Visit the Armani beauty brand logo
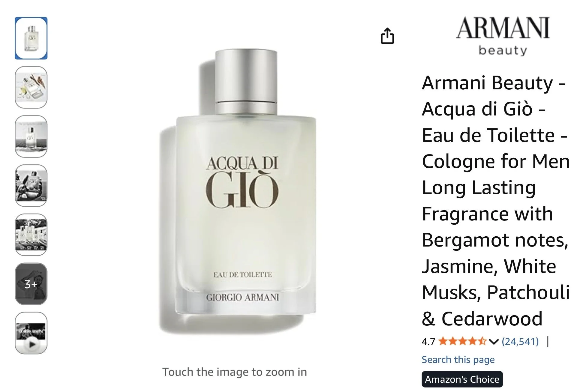Screen dimensions: 574x392 point(503,36)
